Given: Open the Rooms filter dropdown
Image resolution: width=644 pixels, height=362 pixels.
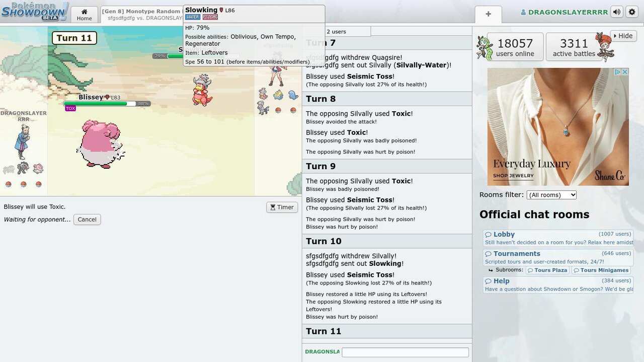Looking at the screenshot, I should [x=551, y=195].
